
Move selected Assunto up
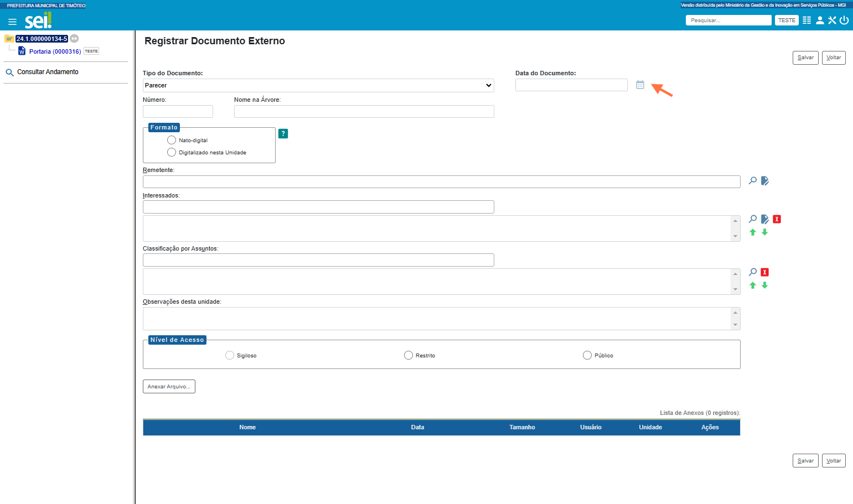pos(753,285)
